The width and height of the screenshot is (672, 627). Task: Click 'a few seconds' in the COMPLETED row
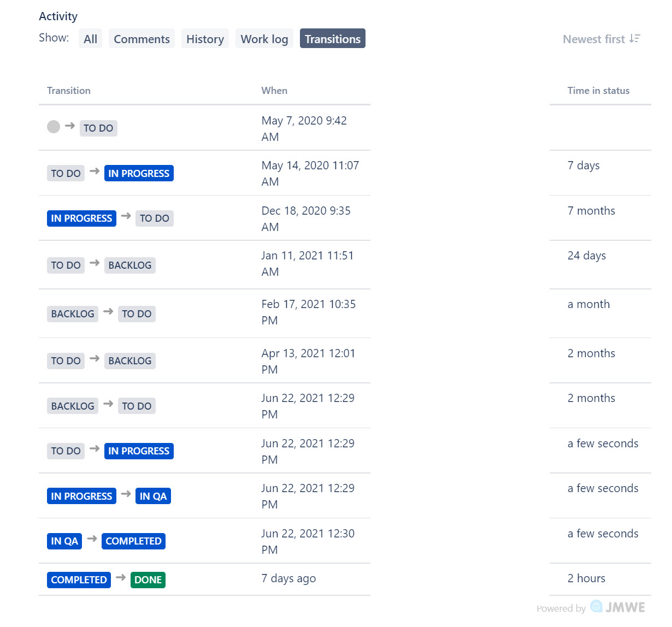point(603,534)
